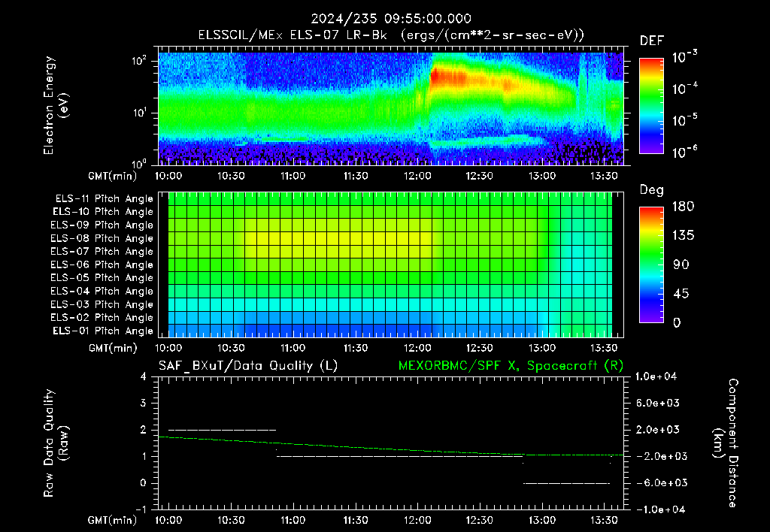The height and width of the screenshot is (532, 770).
Task: Select the ELS-01 Pitch Angle row label
Action: (103, 331)
